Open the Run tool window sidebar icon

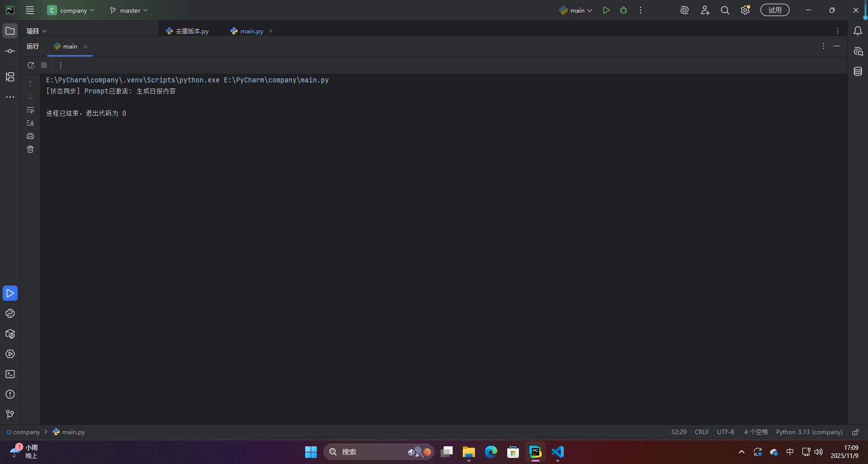click(10, 293)
